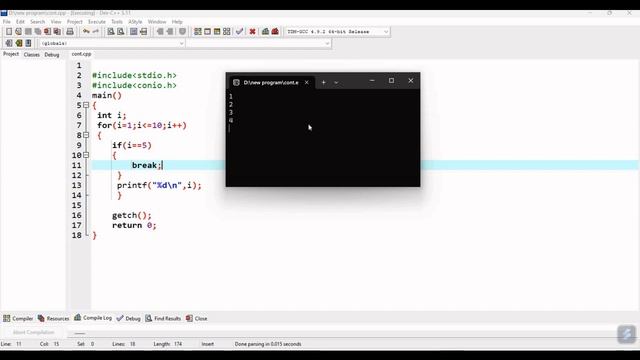Viewport: 640px width, 360px height.
Task: Click the #include<conio.h> line
Action: pyautogui.click(x=134, y=85)
